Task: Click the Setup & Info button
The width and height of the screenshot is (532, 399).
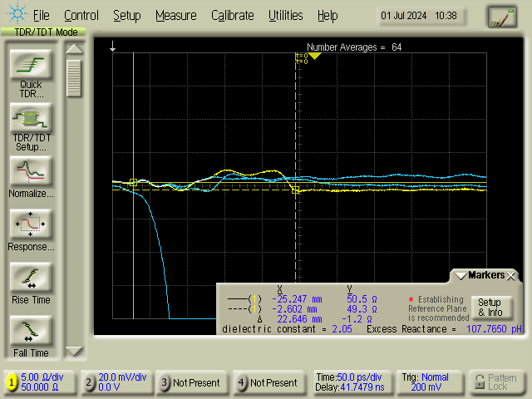Action: [489, 307]
